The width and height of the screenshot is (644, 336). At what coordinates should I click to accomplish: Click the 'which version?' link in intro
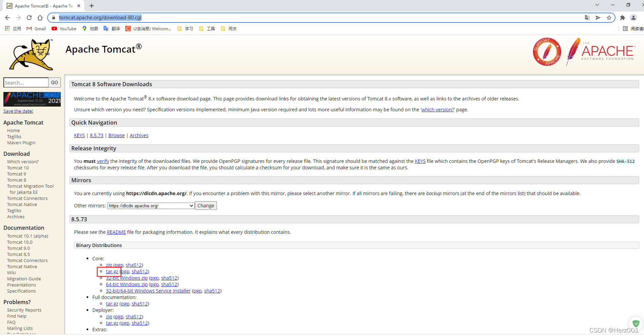[438, 110]
